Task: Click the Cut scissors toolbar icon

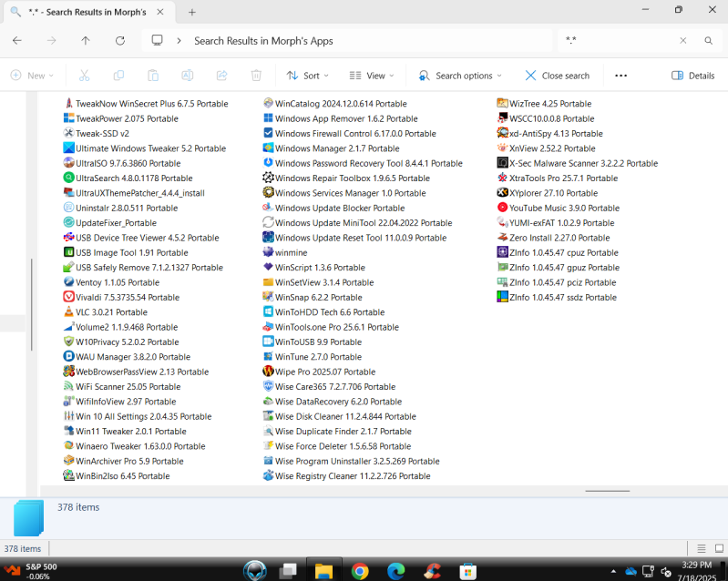Action: [x=84, y=76]
